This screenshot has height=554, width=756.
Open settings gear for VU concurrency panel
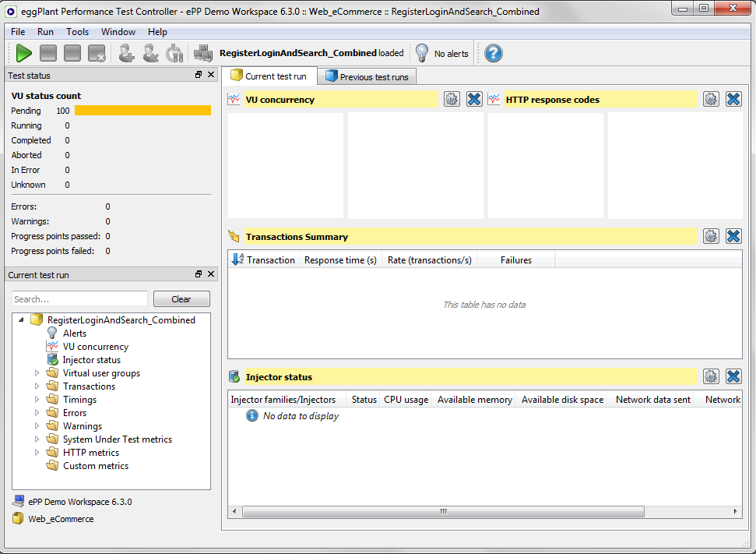pos(452,99)
